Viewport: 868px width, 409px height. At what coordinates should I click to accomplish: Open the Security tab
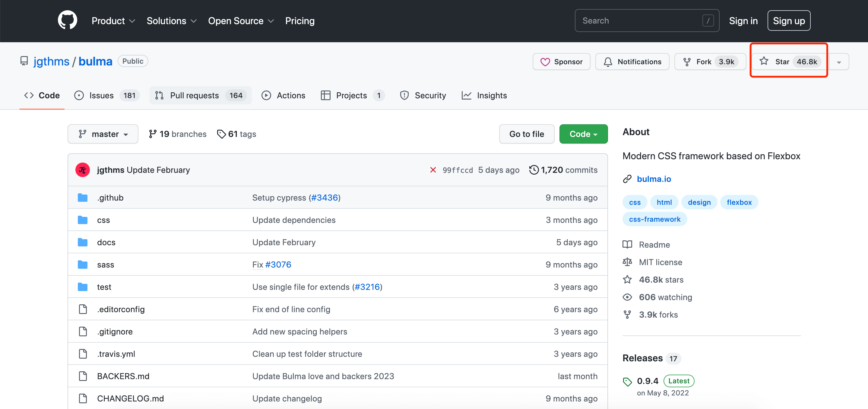(x=423, y=95)
